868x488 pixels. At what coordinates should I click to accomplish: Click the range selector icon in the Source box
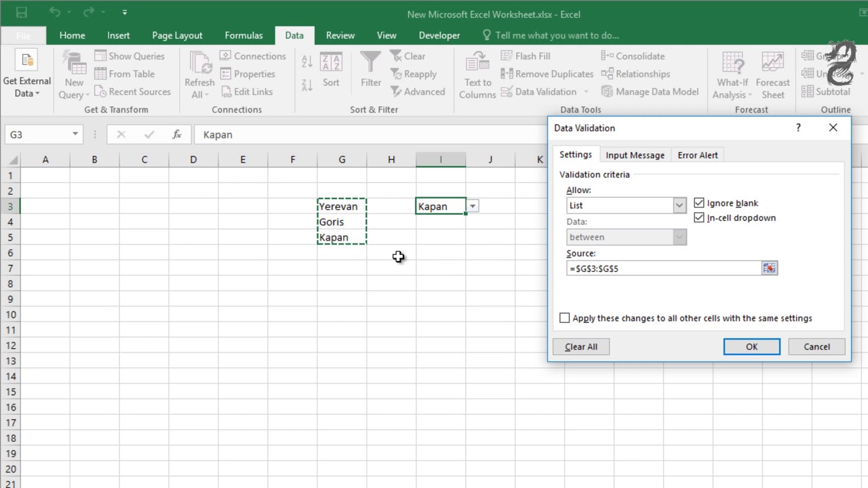click(x=769, y=268)
